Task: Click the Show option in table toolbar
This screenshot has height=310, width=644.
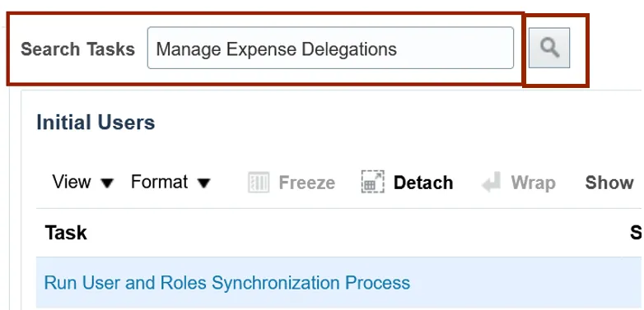Action: coord(609,183)
